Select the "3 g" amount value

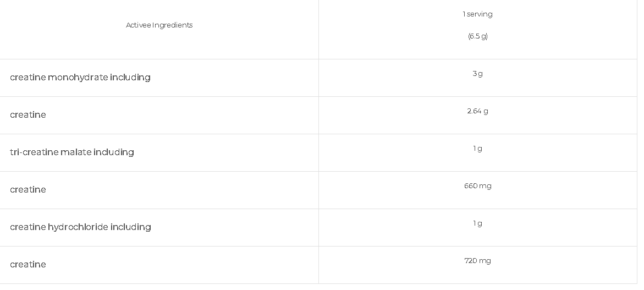coord(477,74)
